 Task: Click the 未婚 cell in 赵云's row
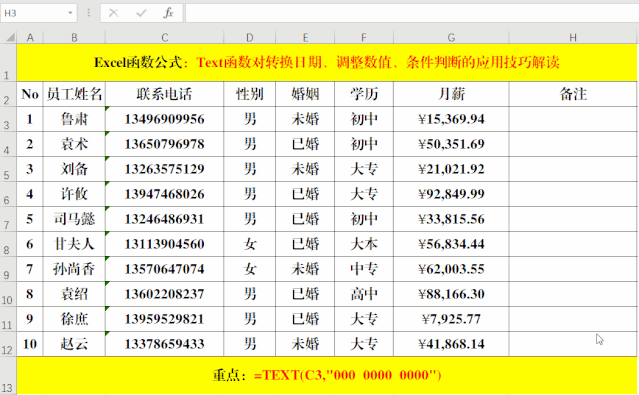click(x=305, y=344)
